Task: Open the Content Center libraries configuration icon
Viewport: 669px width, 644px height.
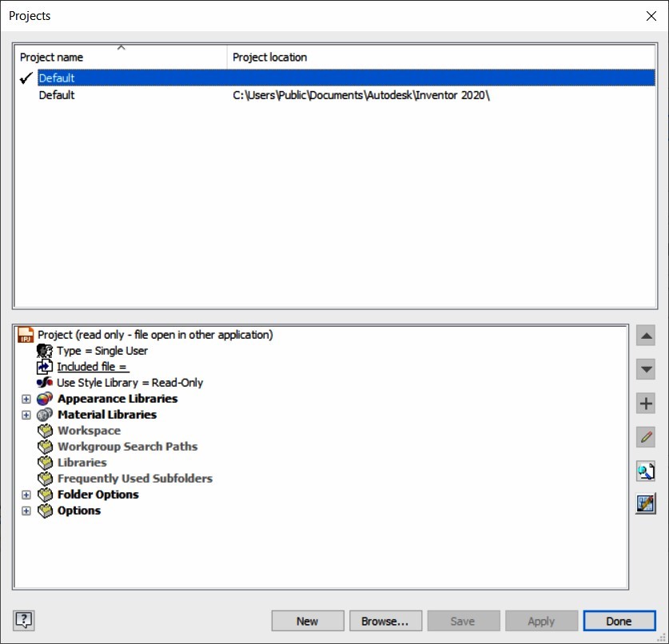Action: tap(646, 504)
